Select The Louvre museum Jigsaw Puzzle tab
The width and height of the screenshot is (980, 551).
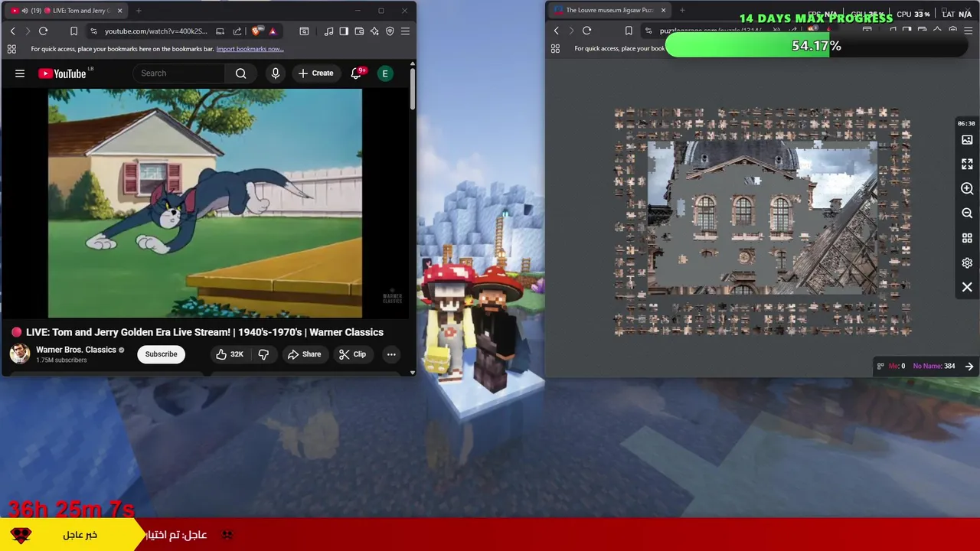pos(609,11)
